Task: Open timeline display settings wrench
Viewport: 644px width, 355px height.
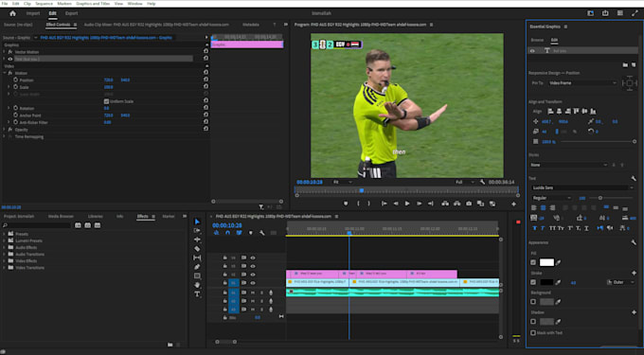Action: coord(262,233)
